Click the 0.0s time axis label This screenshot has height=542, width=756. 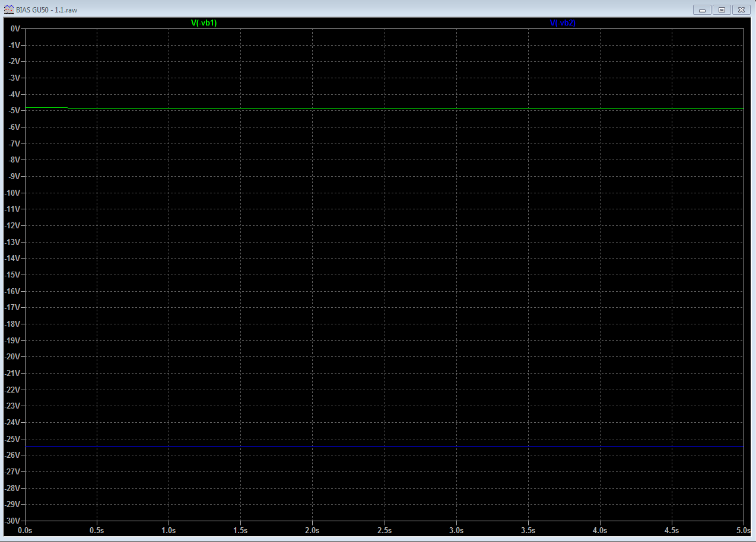[x=26, y=530]
